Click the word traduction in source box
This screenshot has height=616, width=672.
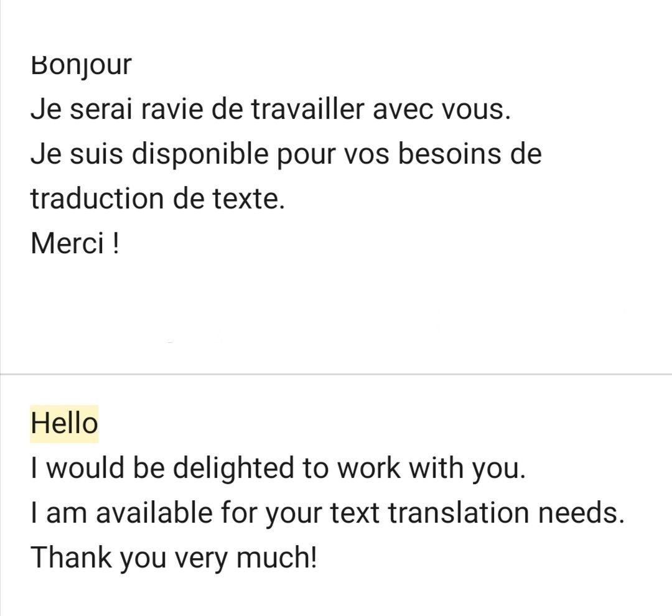tap(97, 199)
